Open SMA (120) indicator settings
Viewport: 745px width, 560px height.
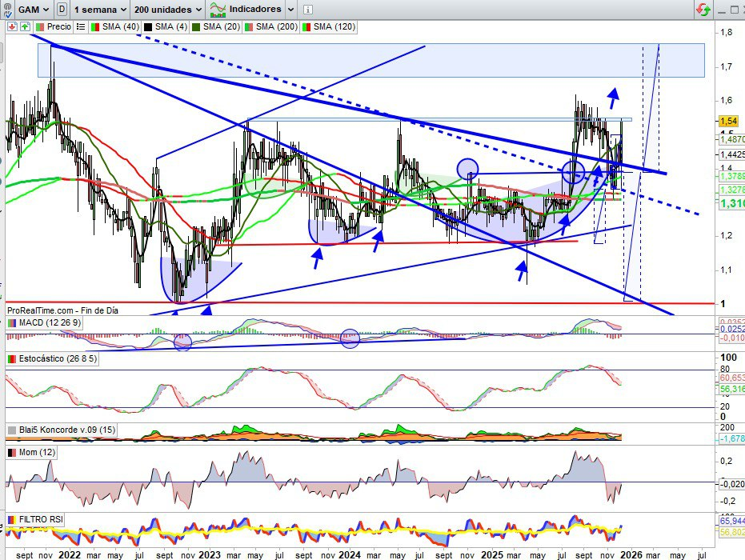334,26
